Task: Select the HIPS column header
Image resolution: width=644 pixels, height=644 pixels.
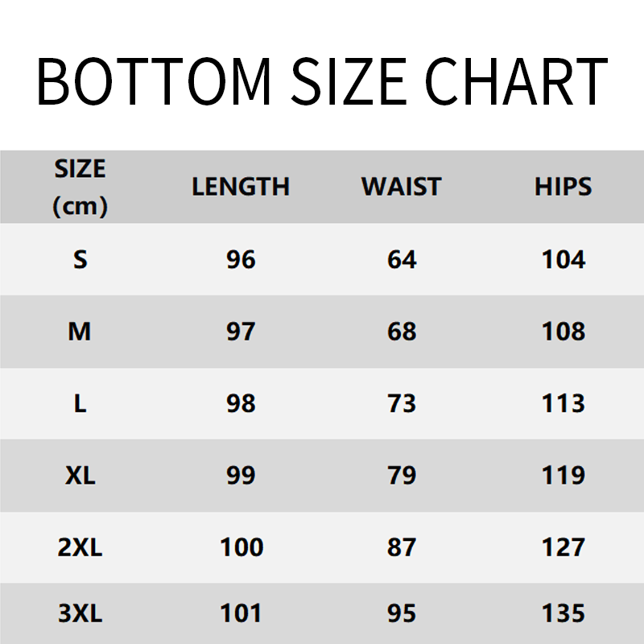Action: point(563,187)
